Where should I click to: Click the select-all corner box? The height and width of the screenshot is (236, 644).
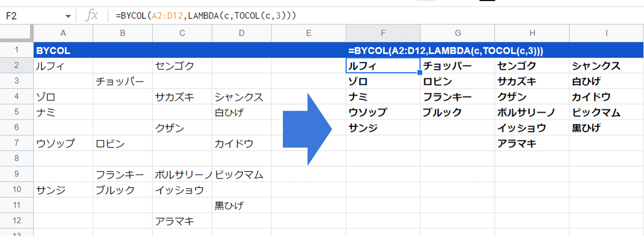point(17,33)
